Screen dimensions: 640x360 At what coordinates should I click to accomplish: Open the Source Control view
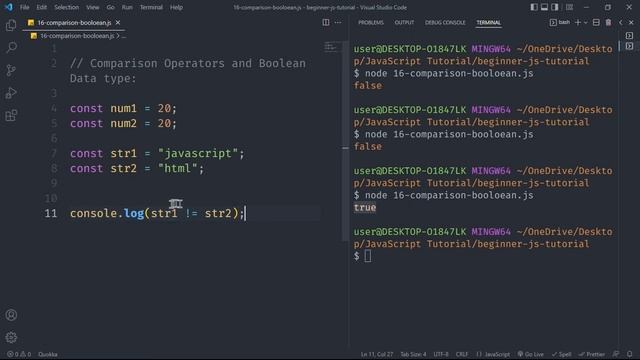click(11, 70)
